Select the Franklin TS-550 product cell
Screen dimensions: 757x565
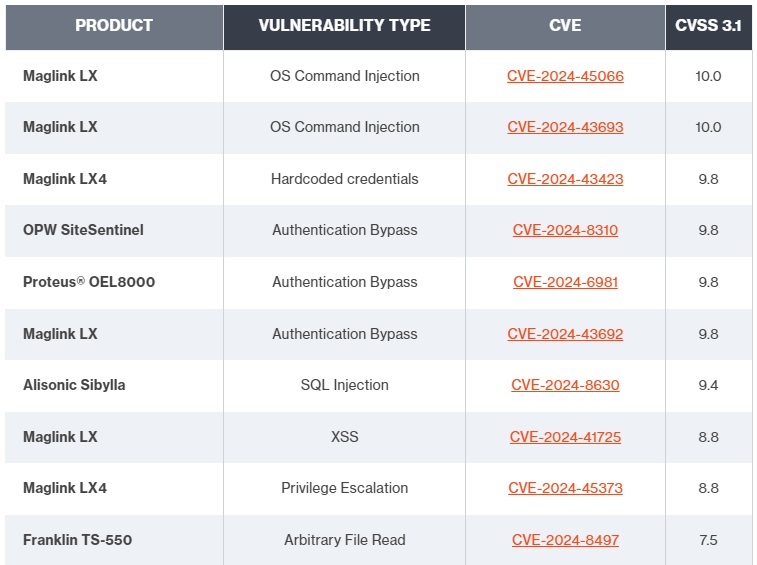(x=77, y=540)
